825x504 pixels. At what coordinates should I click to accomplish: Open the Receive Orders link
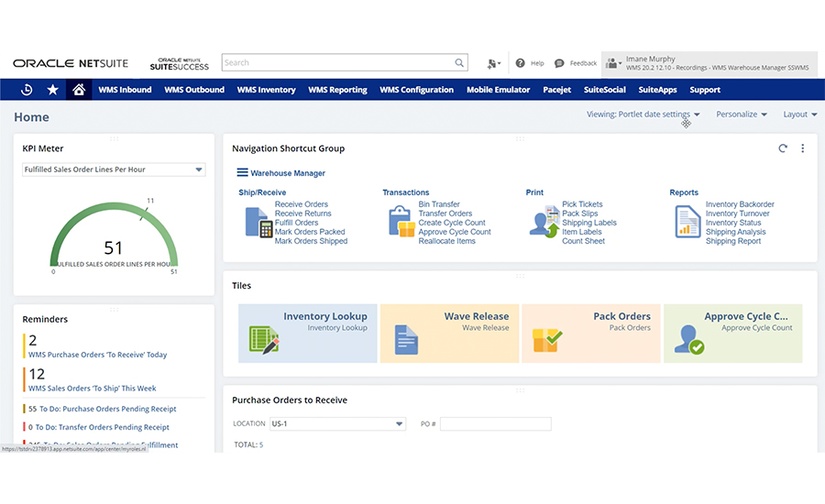(301, 204)
